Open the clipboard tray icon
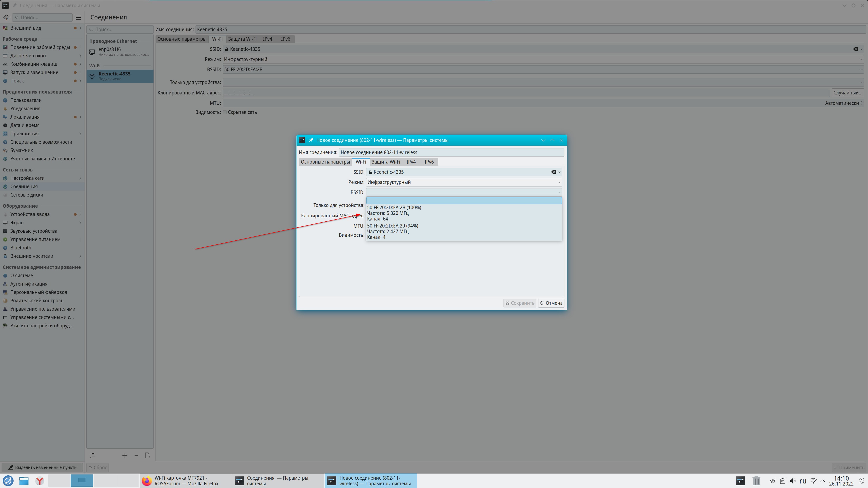 pyautogui.click(x=782, y=481)
